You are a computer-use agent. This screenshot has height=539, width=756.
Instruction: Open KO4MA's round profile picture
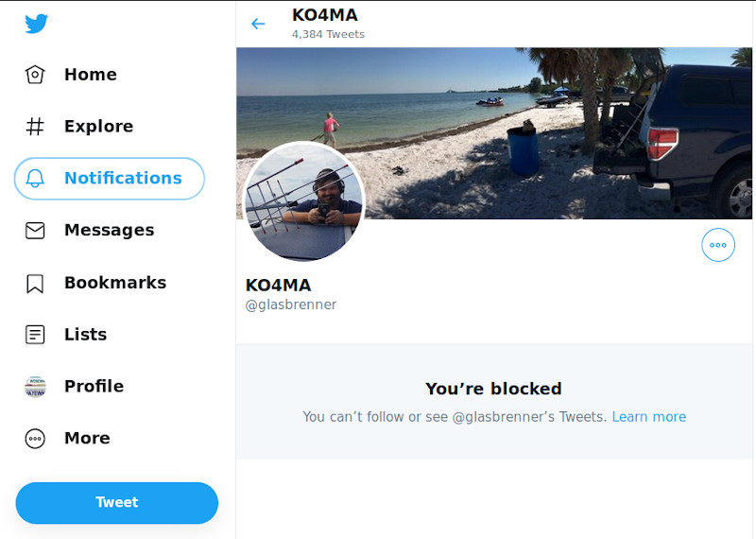coord(303,203)
